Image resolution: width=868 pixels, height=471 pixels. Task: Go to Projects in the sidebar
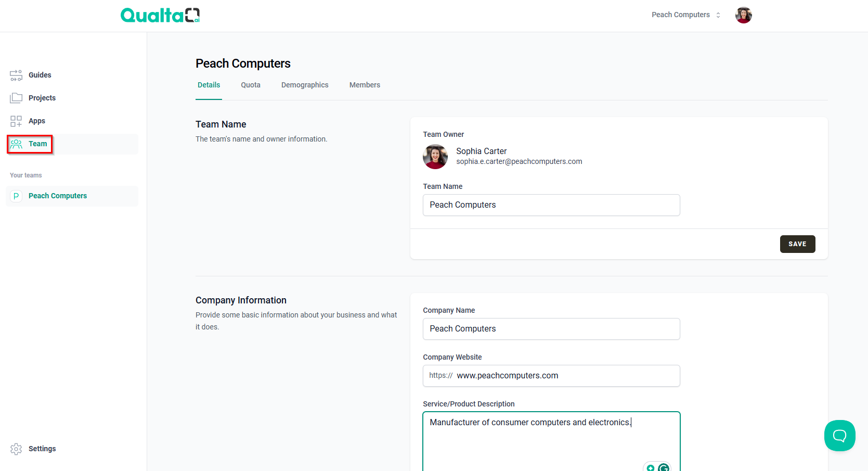(x=72, y=98)
